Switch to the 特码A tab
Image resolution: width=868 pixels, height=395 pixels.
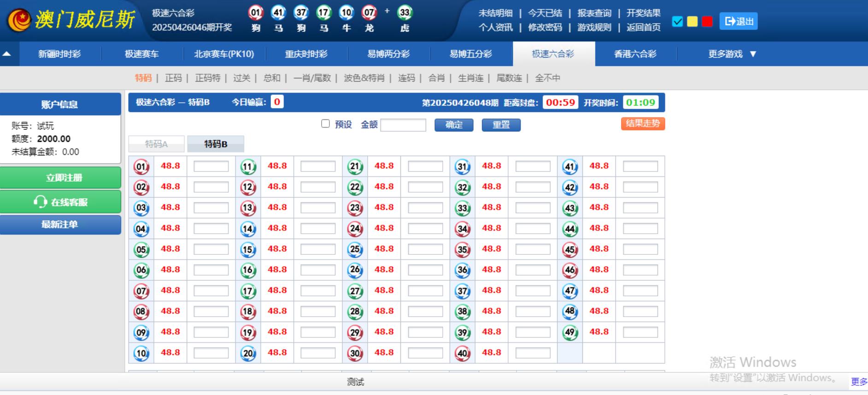(x=156, y=144)
